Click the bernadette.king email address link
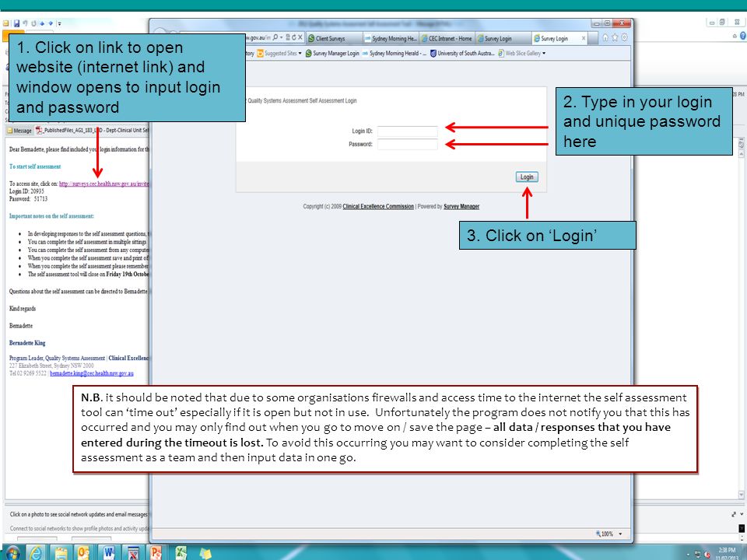The image size is (747, 560). [x=92, y=373]
